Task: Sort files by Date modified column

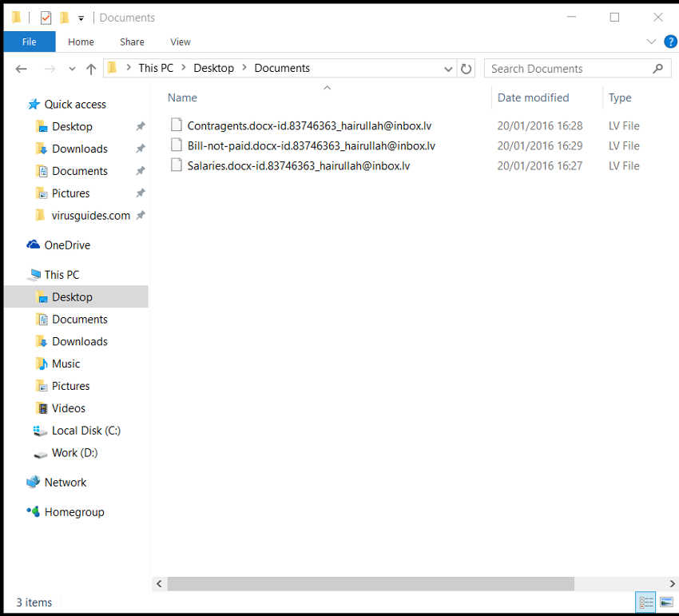Action: click(533, 97)
